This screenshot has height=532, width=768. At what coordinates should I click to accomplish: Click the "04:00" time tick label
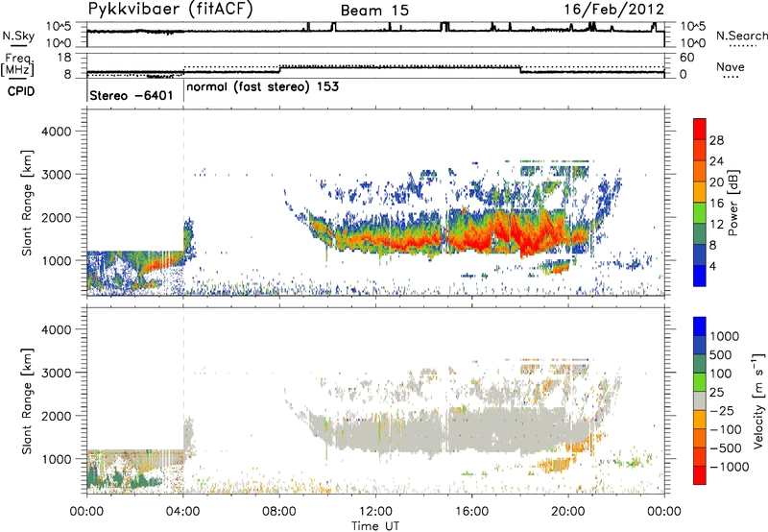pyautogui.click(x=183, y=512)
